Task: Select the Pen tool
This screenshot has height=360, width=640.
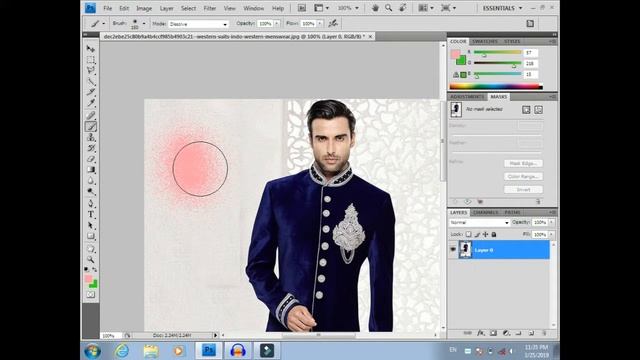Action: pos(91,204)
